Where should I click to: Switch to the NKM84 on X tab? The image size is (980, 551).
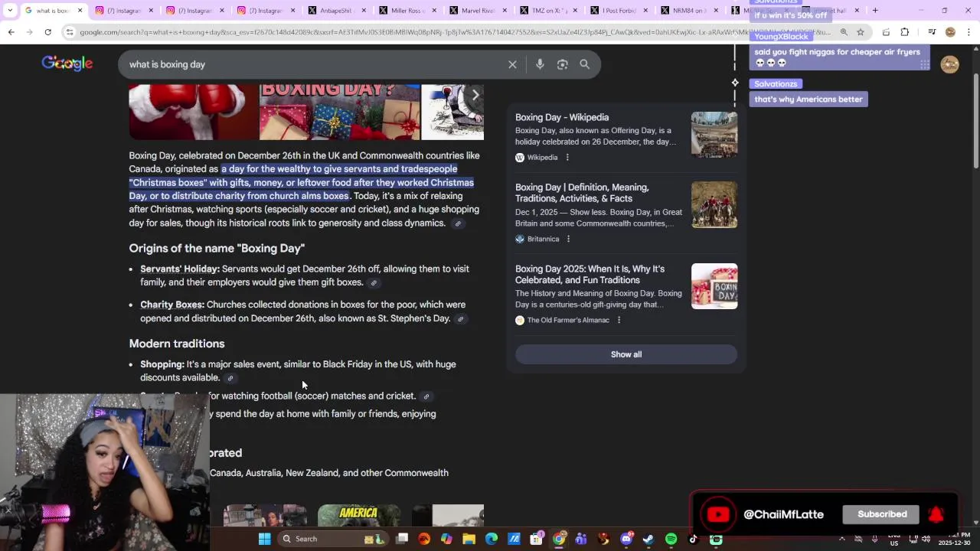coord(688,11)
